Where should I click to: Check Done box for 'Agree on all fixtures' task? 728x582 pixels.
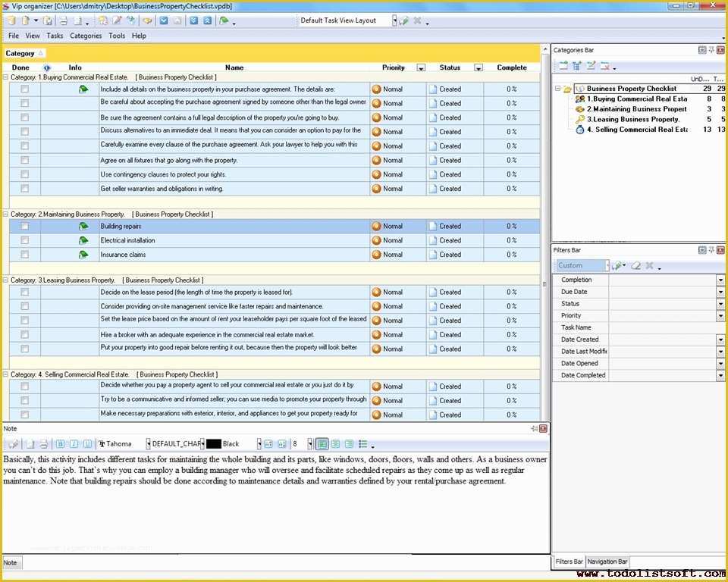pos(24,160)
